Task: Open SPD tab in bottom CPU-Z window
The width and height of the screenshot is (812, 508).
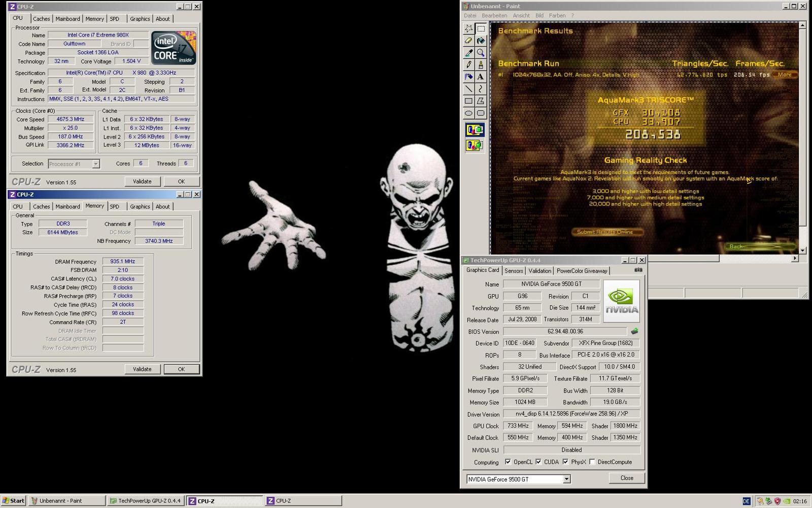Action: point(115,207)
